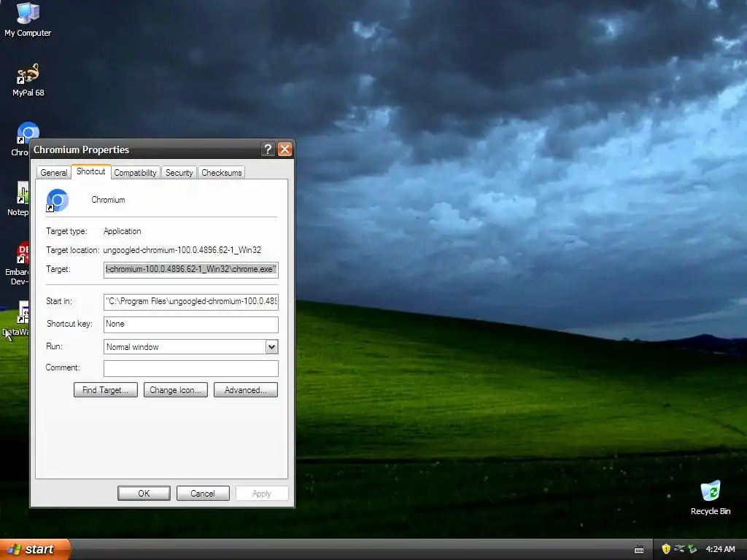Open the Recycle Bin icon
Screen dimensions: 747x560
pos(710,498)
